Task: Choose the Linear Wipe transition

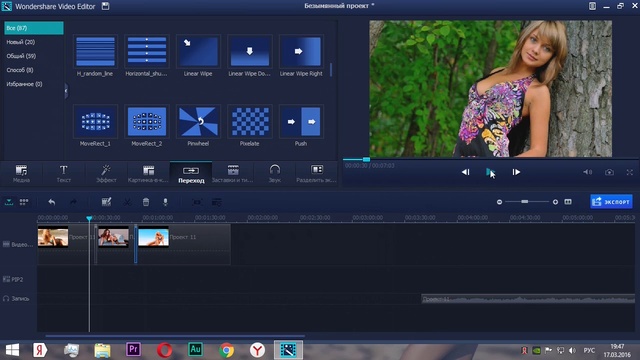Action: [198, 51]
